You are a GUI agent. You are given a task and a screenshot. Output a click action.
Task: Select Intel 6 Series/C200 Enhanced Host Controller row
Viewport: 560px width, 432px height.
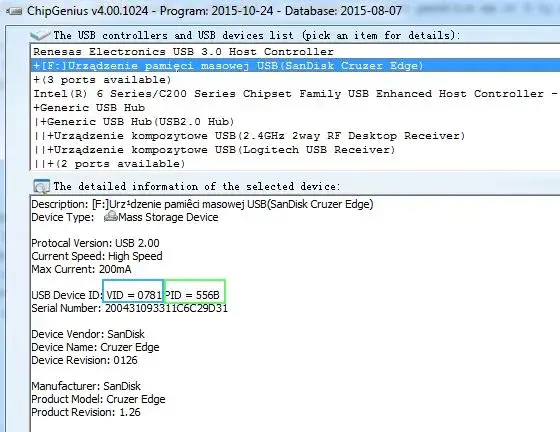tap(295, 94)
